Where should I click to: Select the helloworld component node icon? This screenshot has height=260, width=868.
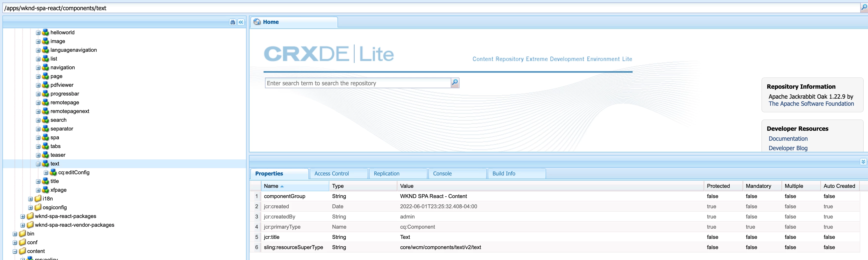point(45,32)
